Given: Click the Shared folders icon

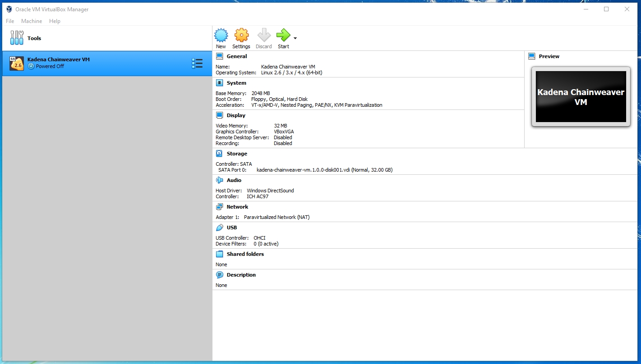Looking at the screenshot, I should (x=219, y=254).
